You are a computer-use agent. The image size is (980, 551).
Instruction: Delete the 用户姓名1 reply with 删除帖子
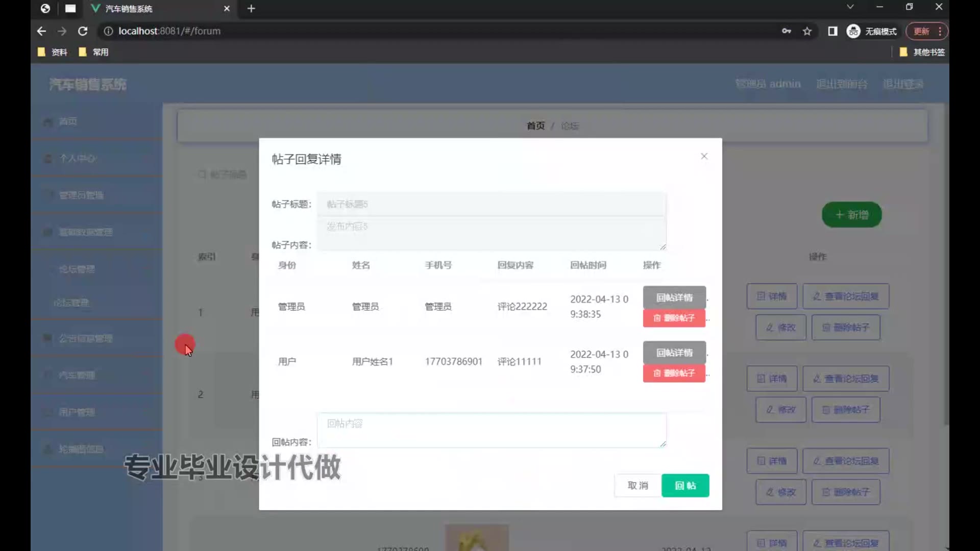674,373
